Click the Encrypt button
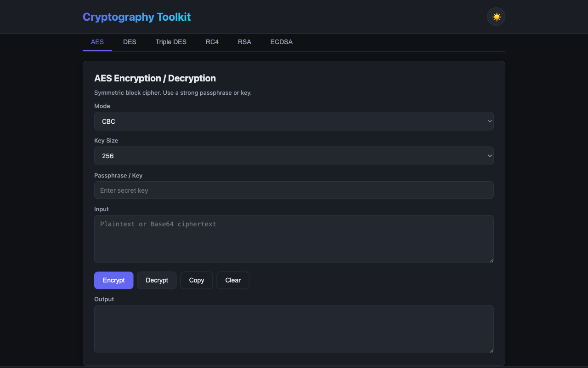Viewport: 588px width, 368px height. (114, 280)
